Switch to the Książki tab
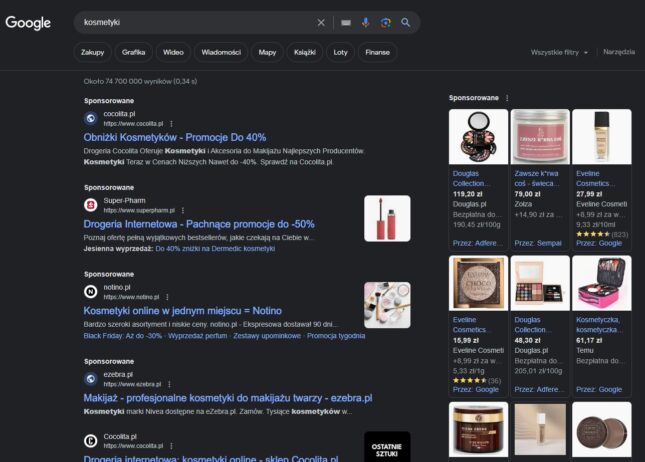Screen dimensions: 645x462 305,52
